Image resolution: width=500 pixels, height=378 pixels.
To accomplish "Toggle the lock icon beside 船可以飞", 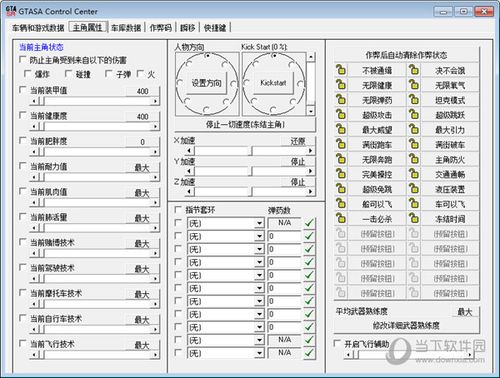I will [341, 204].
